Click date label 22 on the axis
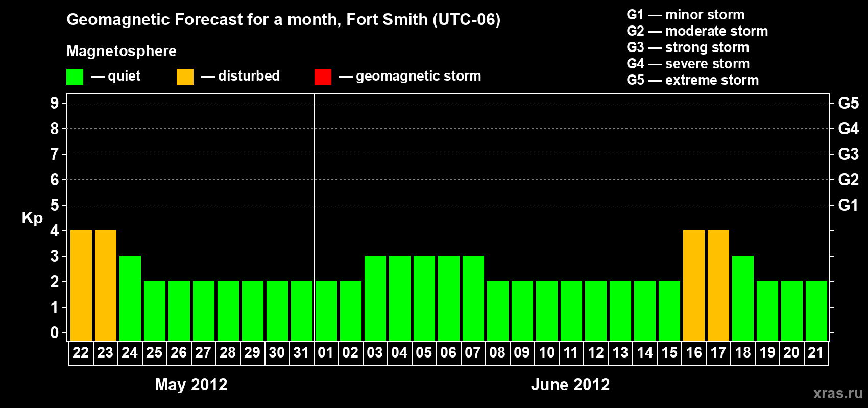The height and width of the screenshot is (408, 868). click(x=81, y=353)
